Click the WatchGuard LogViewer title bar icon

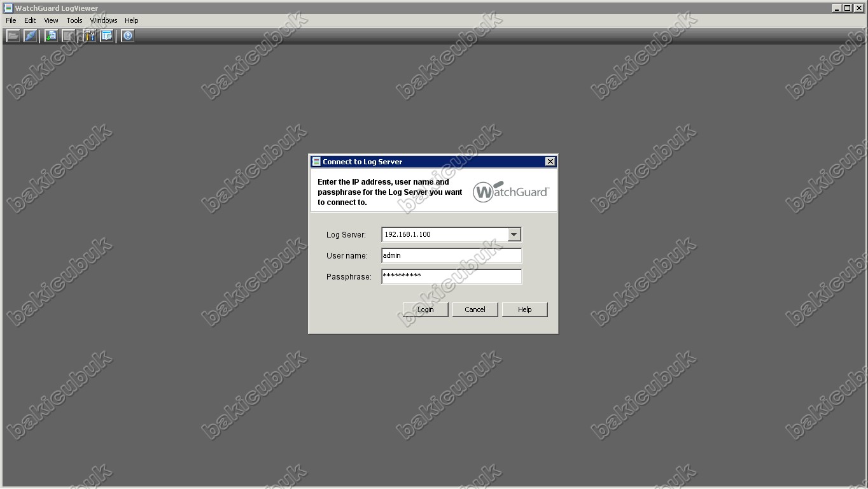[8, 8]
